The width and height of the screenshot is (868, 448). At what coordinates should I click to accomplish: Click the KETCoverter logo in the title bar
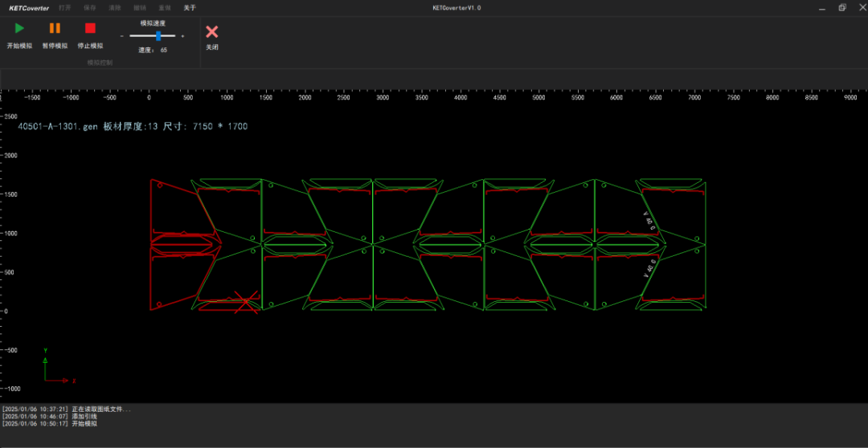click(29, 8)
